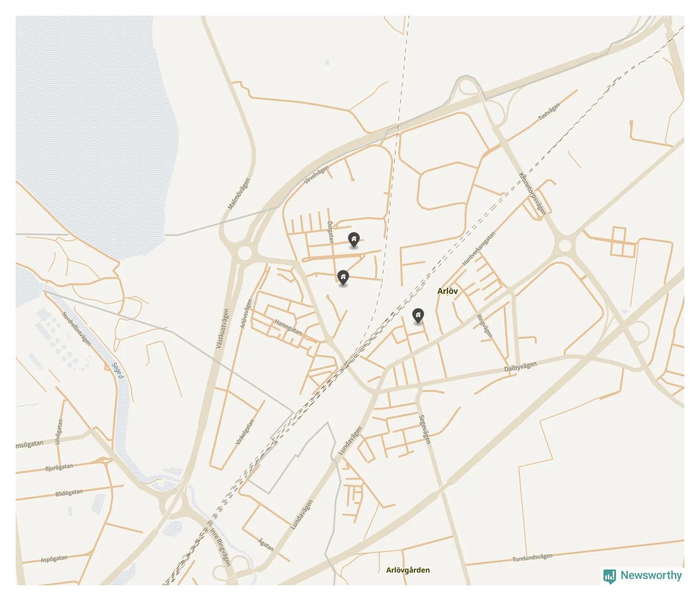Viewport: 700px width, 601px height.
Task: Click the Malmövägen street label
Action: click(239, 194)
